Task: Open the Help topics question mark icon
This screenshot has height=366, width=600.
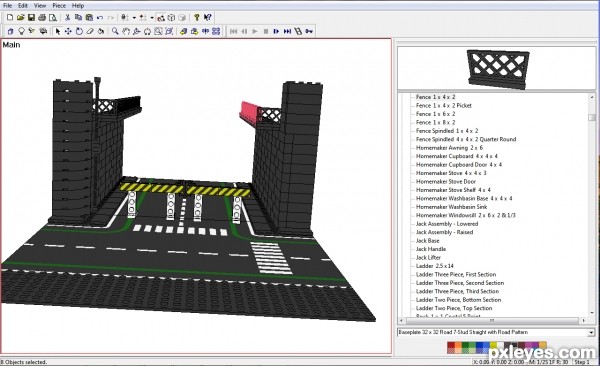Action: (x=197, y=17)
